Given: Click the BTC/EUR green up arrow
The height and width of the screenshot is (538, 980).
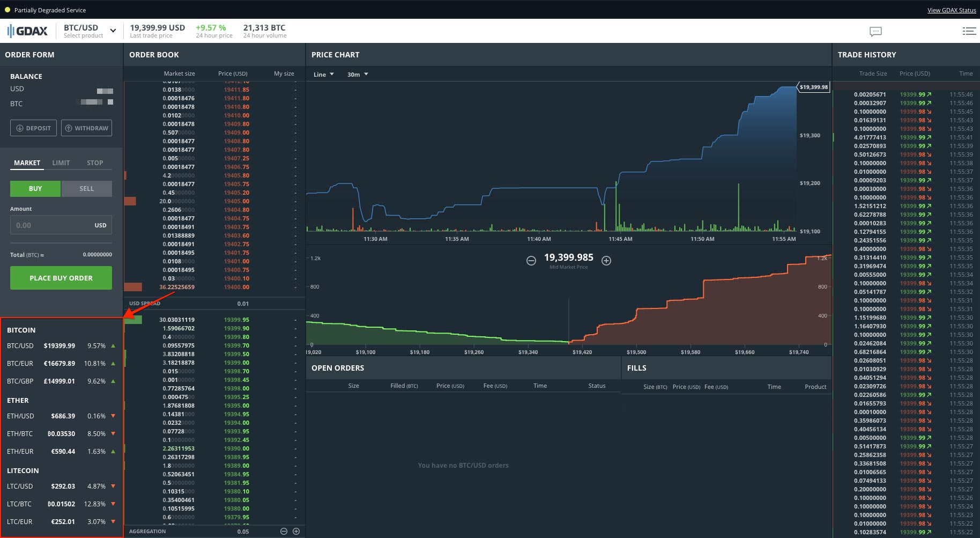Looking at the screenshot, I should coord(113,364).
